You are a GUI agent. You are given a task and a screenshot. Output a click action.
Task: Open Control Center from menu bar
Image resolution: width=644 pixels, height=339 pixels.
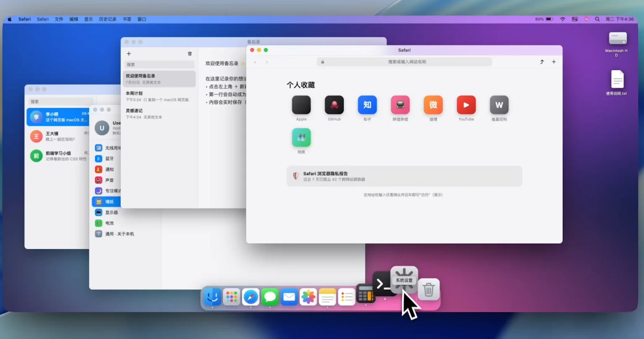pos(575,19)
